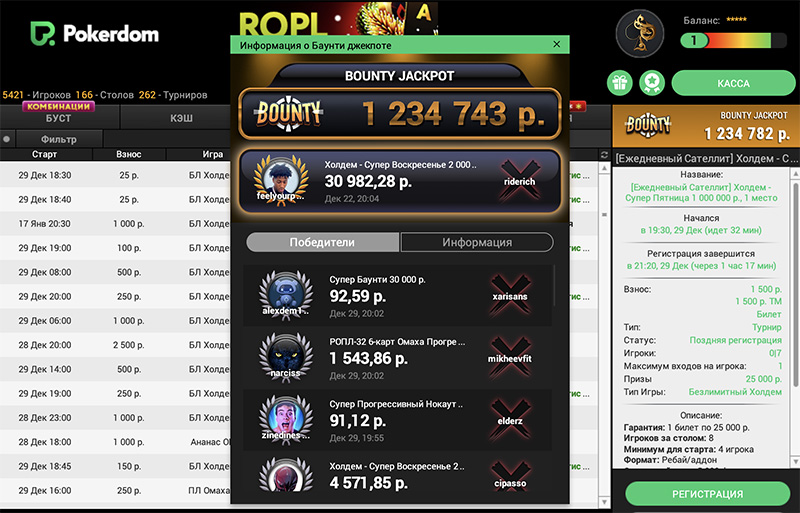Click the level progress bar under Баланс
This screenshot has height=513, width=800.
point(734,40)
